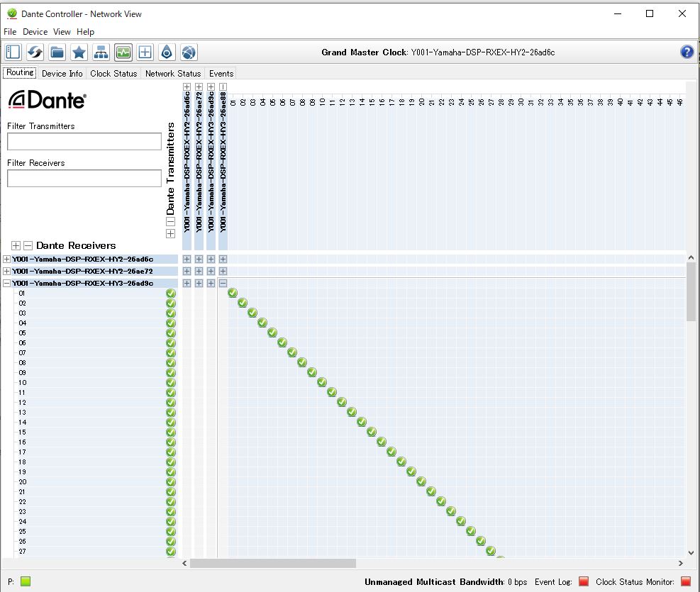The image size is (700, 592).
Task: Expand receiver Y001-Yamaha-DSP-RXEX-HY2-26ad6c
Action: 7,259
